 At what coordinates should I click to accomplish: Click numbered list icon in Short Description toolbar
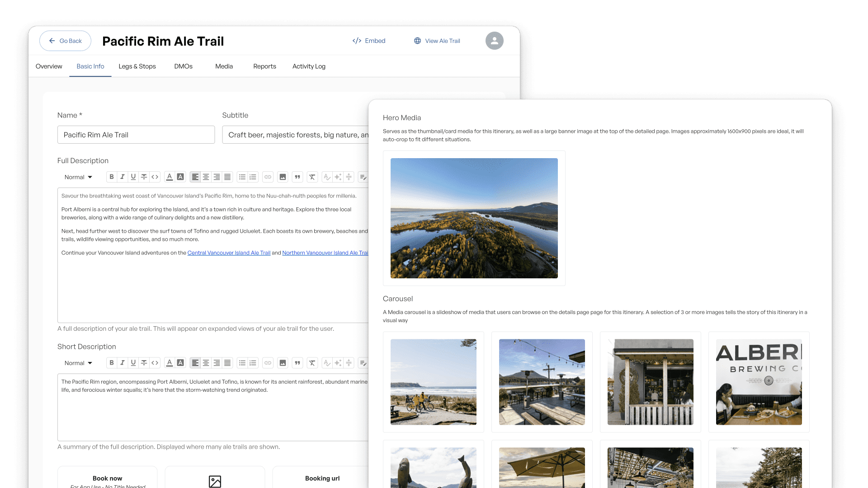coord(253,363)
